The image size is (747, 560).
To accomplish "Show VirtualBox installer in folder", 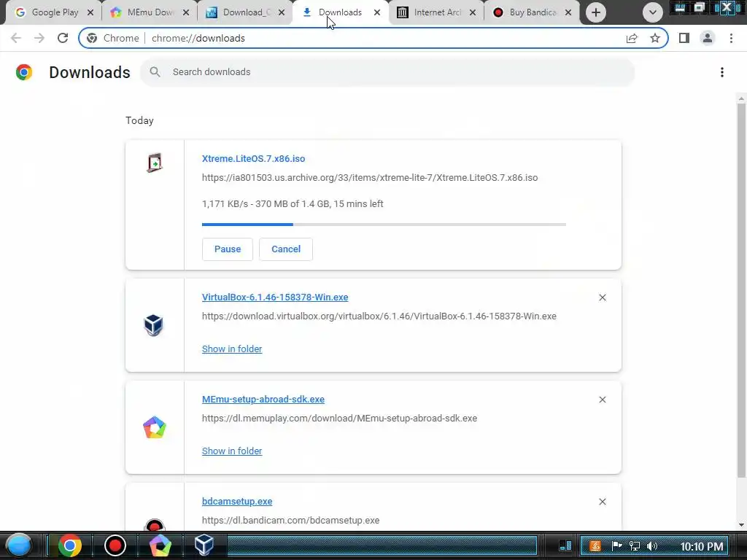I will (232, 349).
